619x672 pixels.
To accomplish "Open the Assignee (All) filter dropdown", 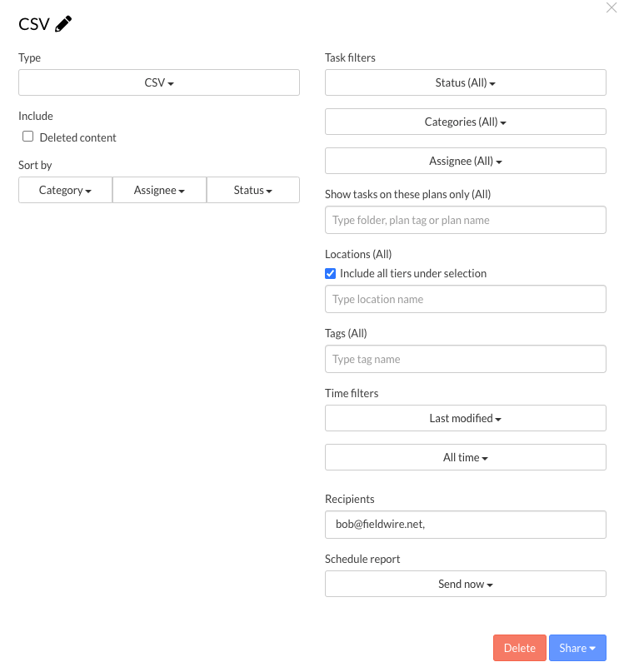I will (466, 161).
